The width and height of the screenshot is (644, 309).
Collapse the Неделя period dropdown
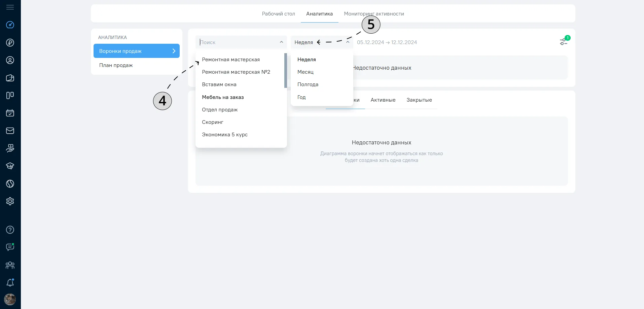coord(348,42)
